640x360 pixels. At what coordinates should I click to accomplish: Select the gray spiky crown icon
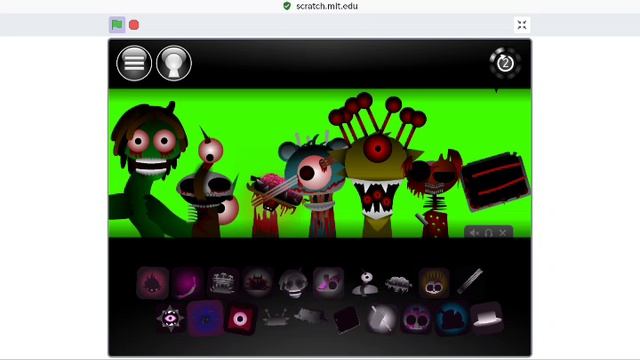(x=276, y=317)
